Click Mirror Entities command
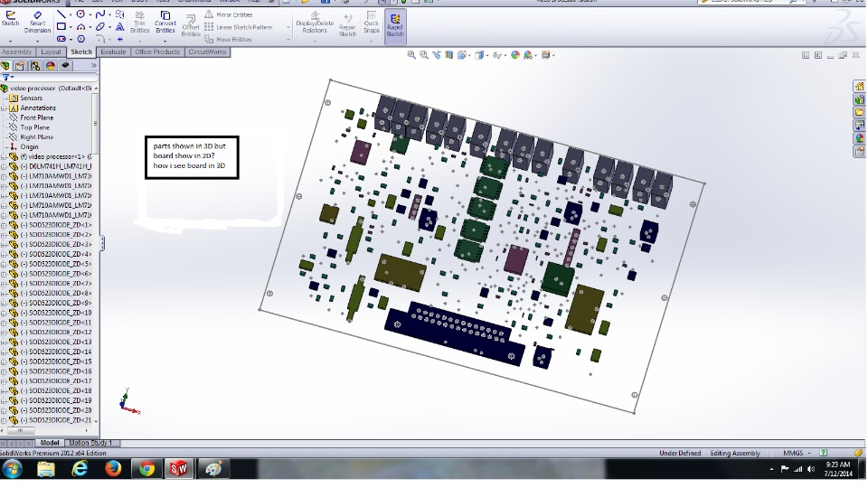Screen dimensions: 868x488 tap(229, 14)
